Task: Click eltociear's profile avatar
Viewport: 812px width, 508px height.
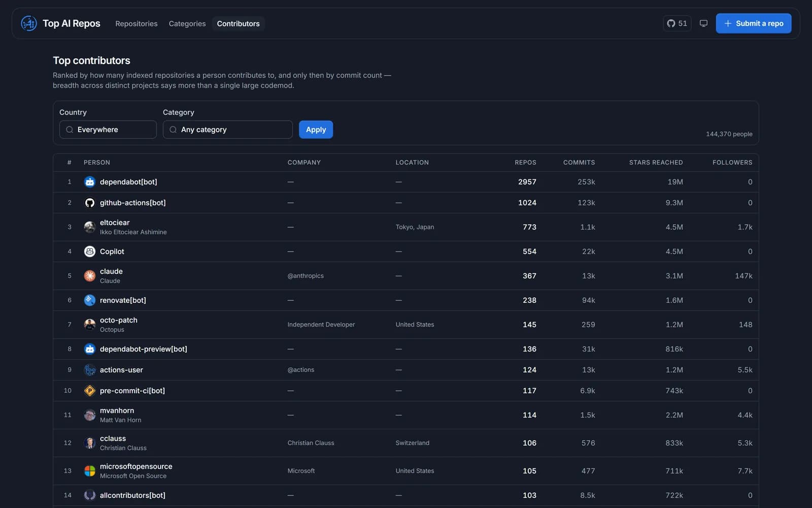Action: click(90, 227)
